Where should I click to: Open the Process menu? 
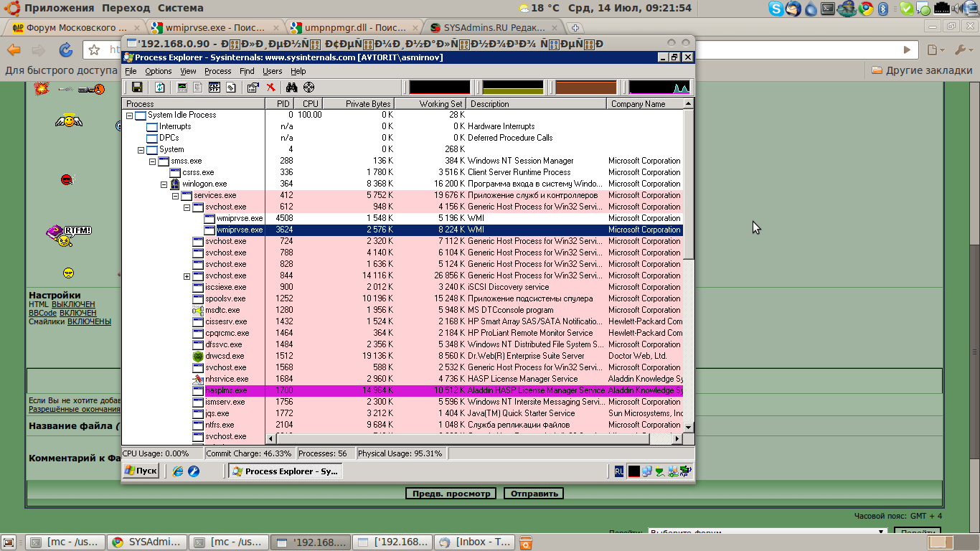(218, 71)
